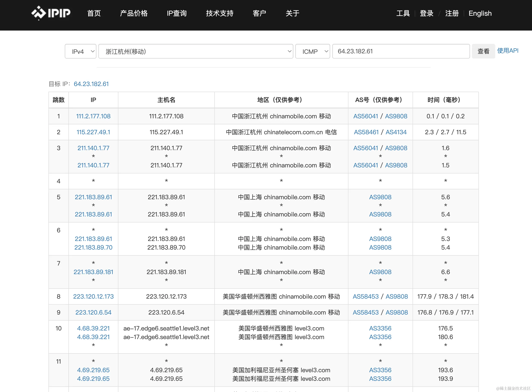The width and height of the screenshot is (532, 392).
Task: Open first AS3356 link in hop 10
Action: click(380, 328)
